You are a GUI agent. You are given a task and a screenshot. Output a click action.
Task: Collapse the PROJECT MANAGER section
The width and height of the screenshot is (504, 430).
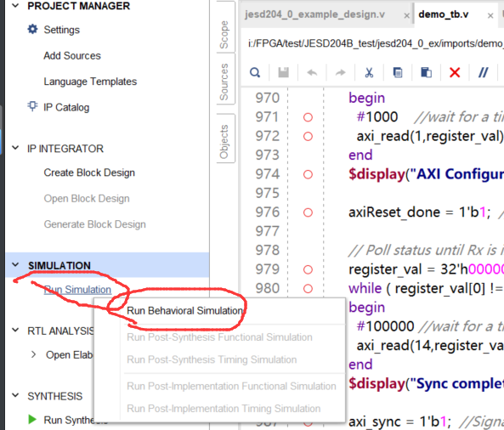tap(15, 5)
